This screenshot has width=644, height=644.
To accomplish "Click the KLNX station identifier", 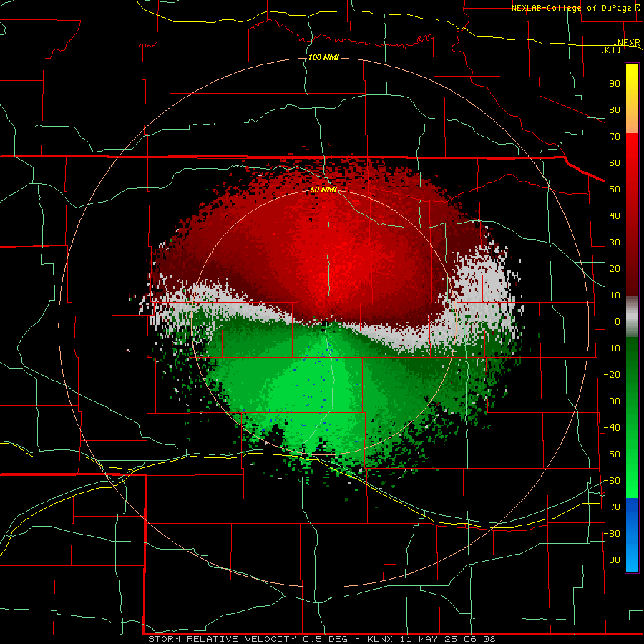I will pos(380,639).
